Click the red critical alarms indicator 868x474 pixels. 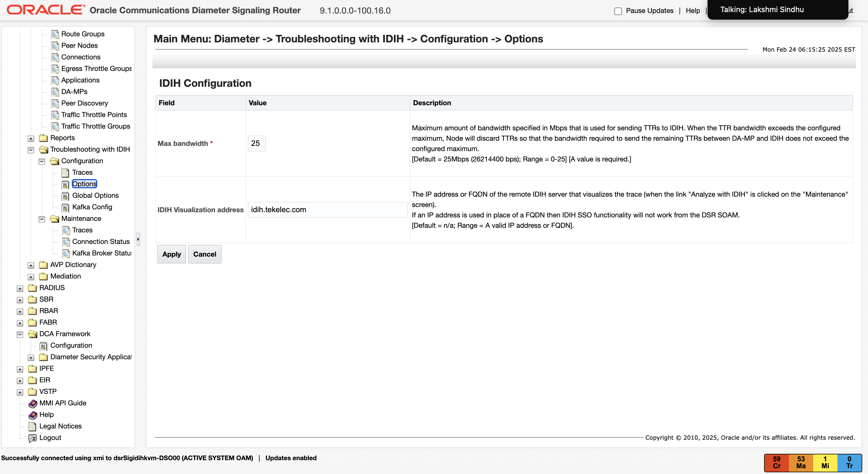click(776, 462)
